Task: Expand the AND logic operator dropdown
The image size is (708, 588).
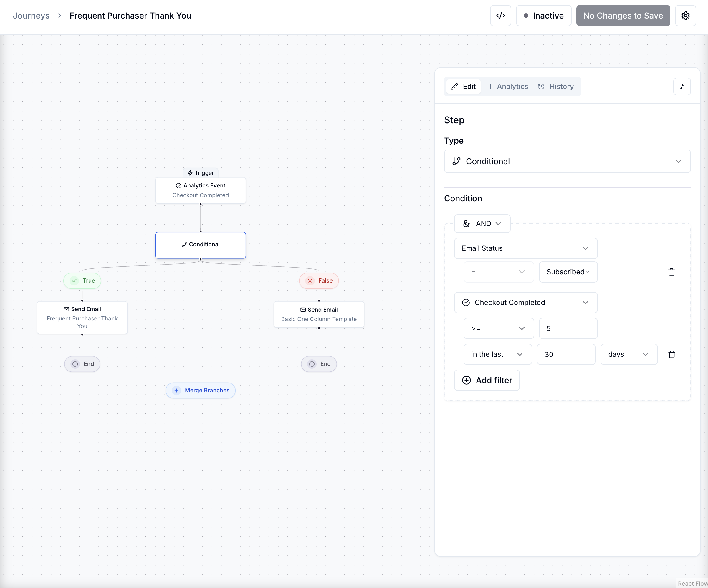Action: tap(482, 223)
